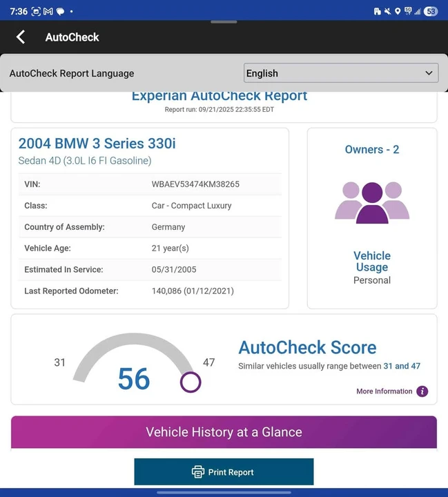Click the Car - Compact Luxury class value
Viewport: 448px width, 497px height.
pyautogui.click(x=191, y=206)
